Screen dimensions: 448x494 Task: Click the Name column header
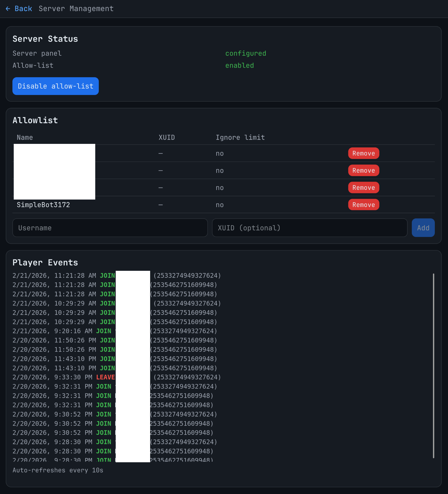click(x=25, y=138)
